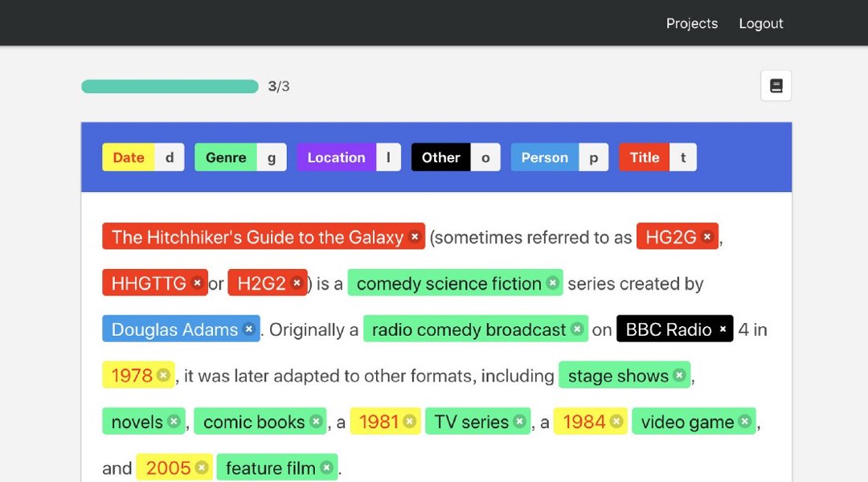Remove the H2G2 title label
Image resolution: width=868 pixels, height=482 pixels.
click(x=297, y=283)
